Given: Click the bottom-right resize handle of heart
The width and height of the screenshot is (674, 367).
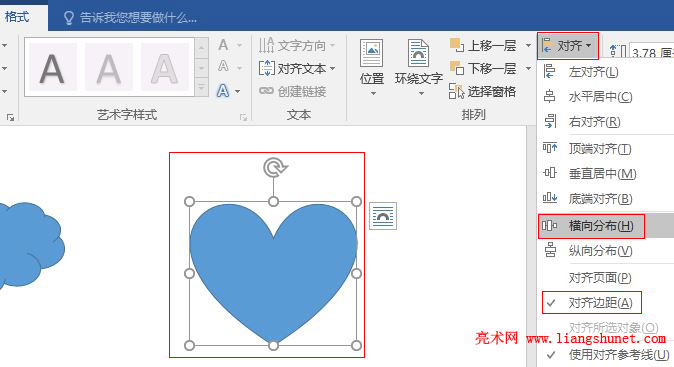Looking at the screenshot, I should coord(356,345).
